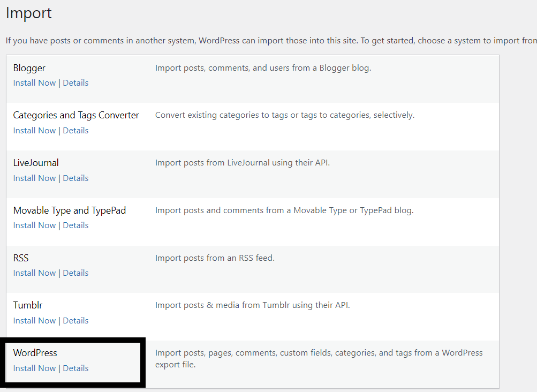Image resolution: width=537 pixels, height=392 pixels.
Task: Click the Movable Type or TypePad blog description
Action: pyautogui.click(x=284, y=210)
